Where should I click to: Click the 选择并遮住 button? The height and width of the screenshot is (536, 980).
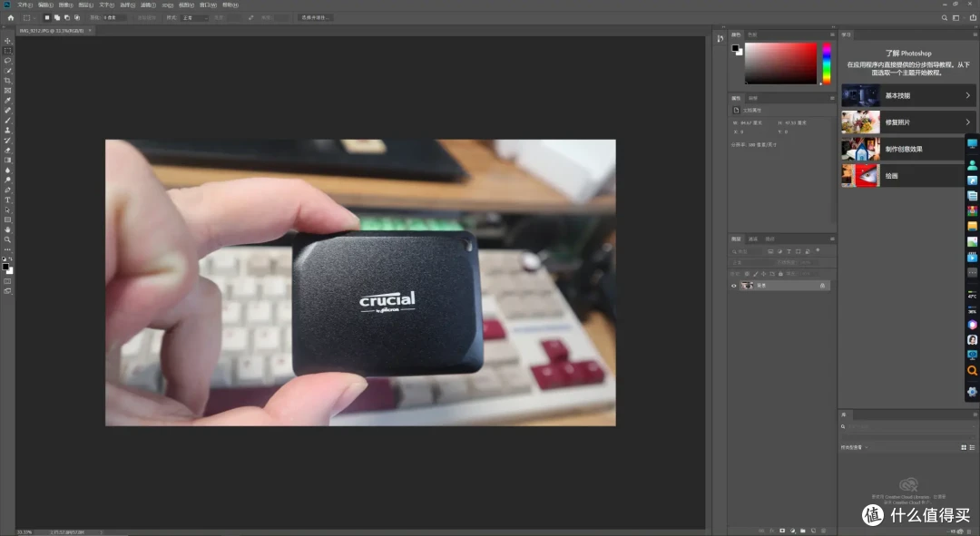tap(315, 17)
